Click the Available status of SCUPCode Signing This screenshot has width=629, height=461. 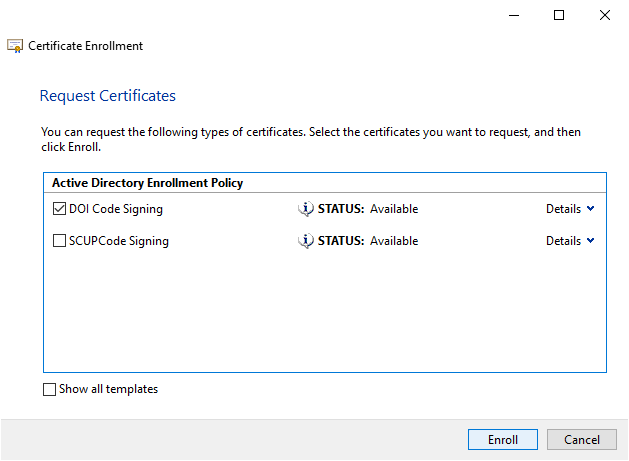(394, 241)
